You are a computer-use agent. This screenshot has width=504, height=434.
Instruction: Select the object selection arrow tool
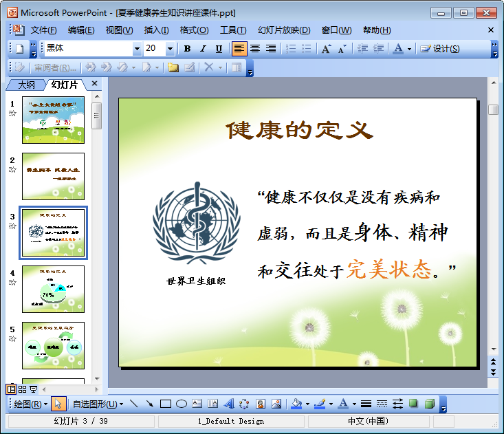58,404
